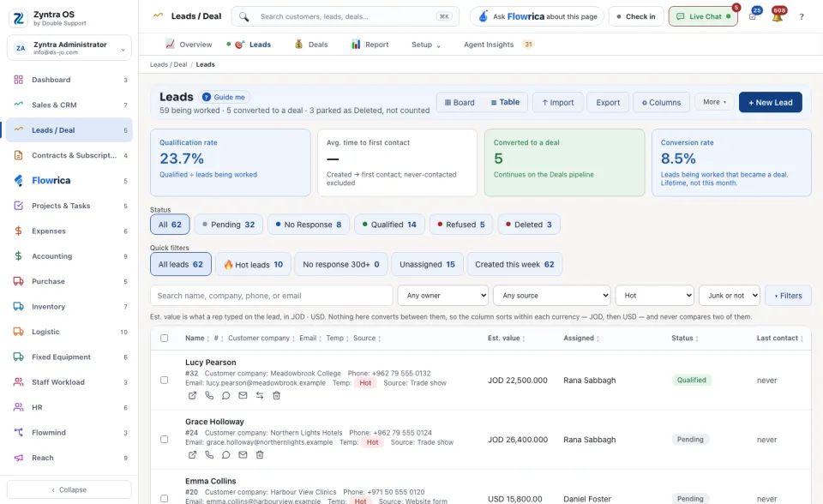This screenshot has height=504, width=823.
Task: Click the New Lead button
Action: click(770, 102)
